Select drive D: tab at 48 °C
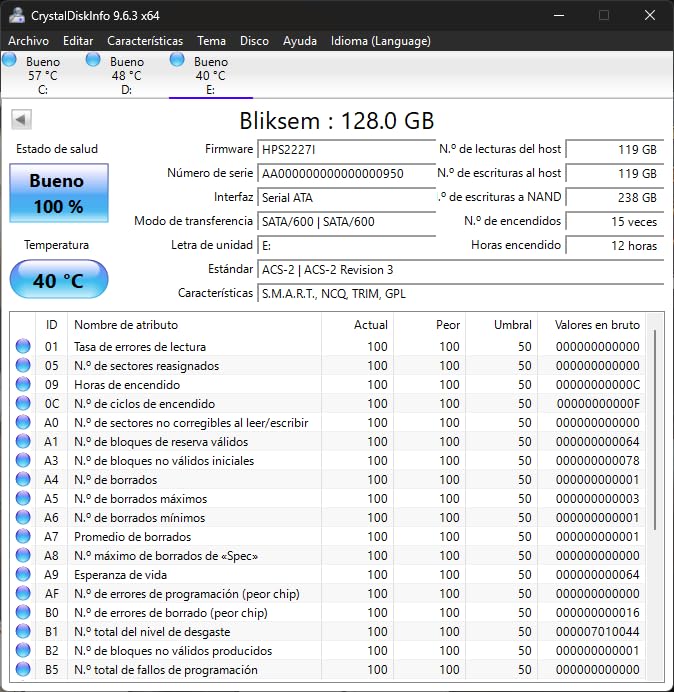This screenshot has height=692, width=674. click(126, 75)
